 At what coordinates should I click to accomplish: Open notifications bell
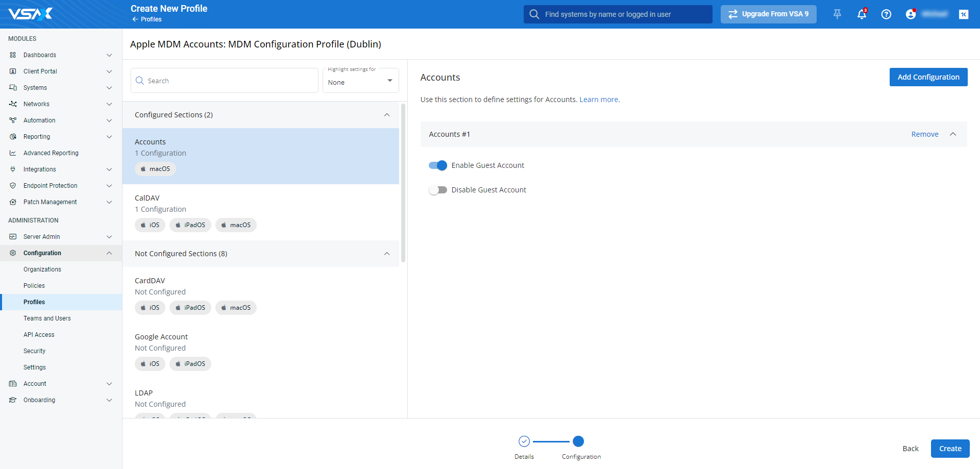tap(862, 14)
